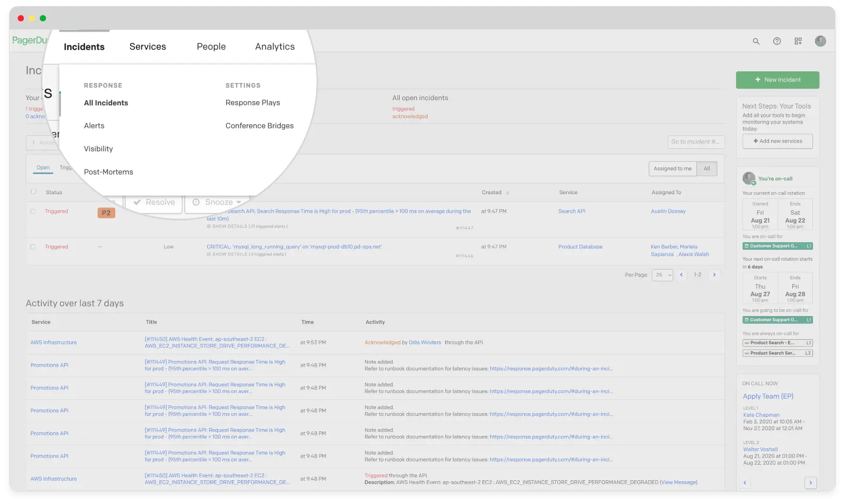Toggle the All incidents filter
This screenshot has width=845, height=504.
pyautogui.click(x=707, y=169)
